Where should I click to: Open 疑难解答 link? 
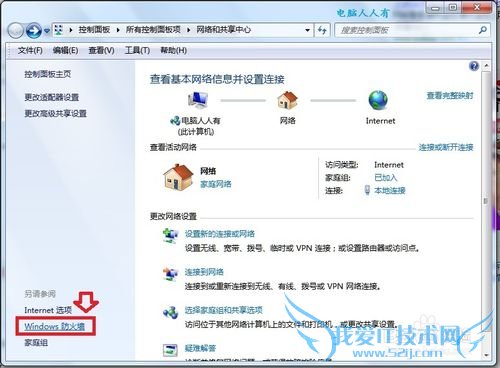tap(200, 348)
